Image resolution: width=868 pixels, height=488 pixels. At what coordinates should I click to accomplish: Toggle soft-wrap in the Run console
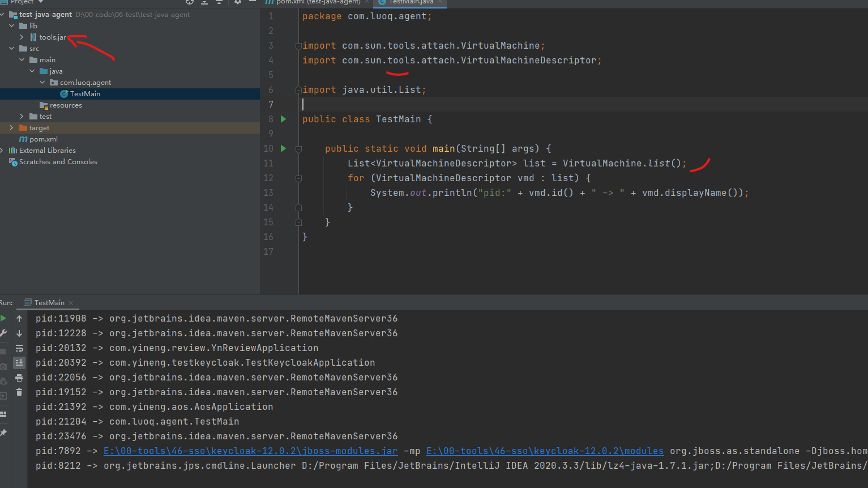click(x=19, y=348)
